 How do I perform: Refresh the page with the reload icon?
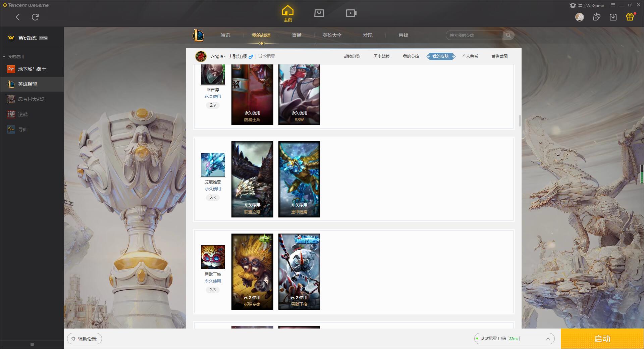pos(35,17)
